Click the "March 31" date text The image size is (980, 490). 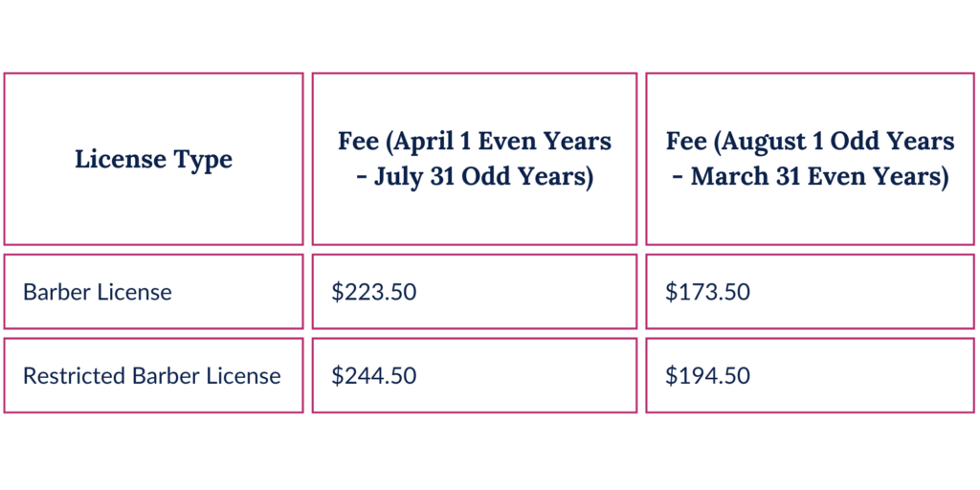[741, 178]
